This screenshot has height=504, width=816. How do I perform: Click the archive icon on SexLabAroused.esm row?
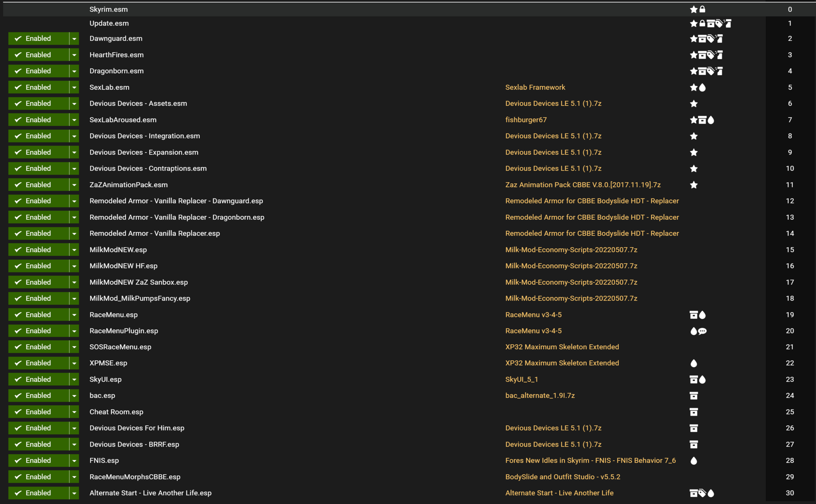[702, 120]
